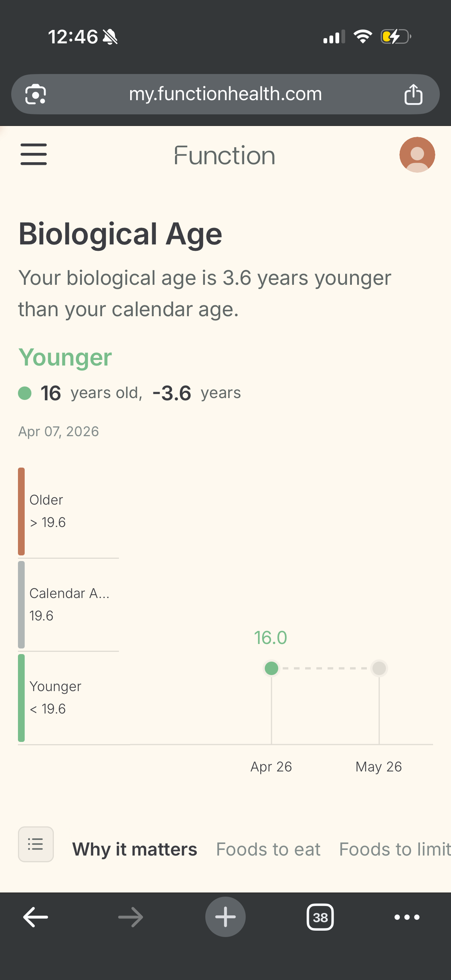Open the hamburger navigation menu
Image resolution: width=451 pixels, height=980 pixels.
click(34, 154)
